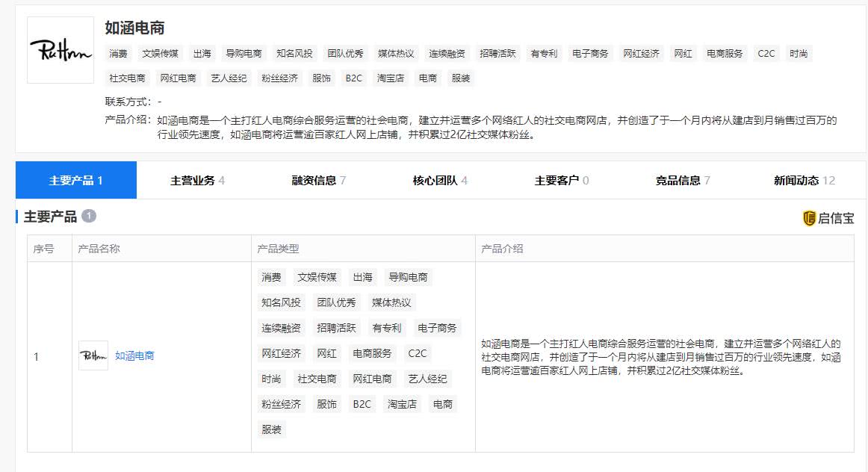
Task: Click the 如涵电商 page title
Action: [x=134, y=28]
